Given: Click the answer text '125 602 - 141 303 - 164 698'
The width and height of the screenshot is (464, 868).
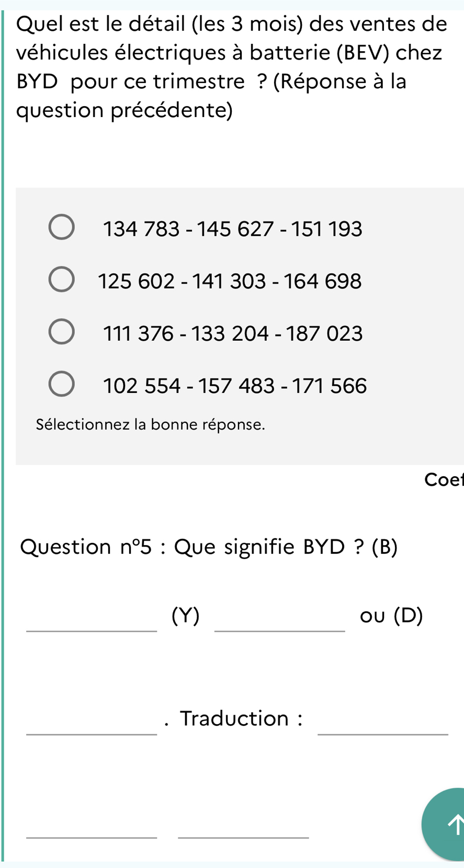Looking at the screenshot, I should pyautogui.click(x=230, y=281).
